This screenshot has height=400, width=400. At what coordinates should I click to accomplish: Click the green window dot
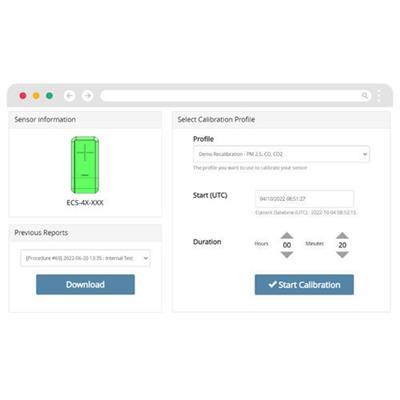click(x=49, y=96)
